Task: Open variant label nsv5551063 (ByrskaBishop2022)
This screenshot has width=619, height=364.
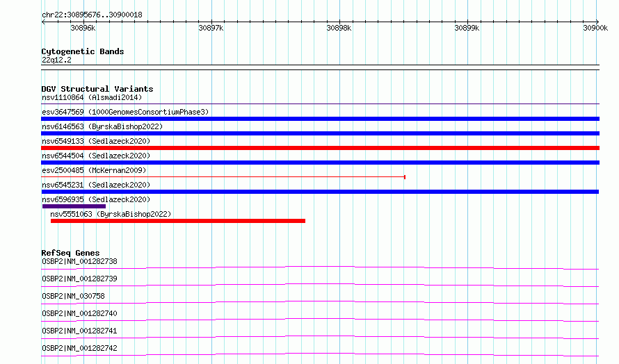Action: pyautogui.click(x=111, y=214)
